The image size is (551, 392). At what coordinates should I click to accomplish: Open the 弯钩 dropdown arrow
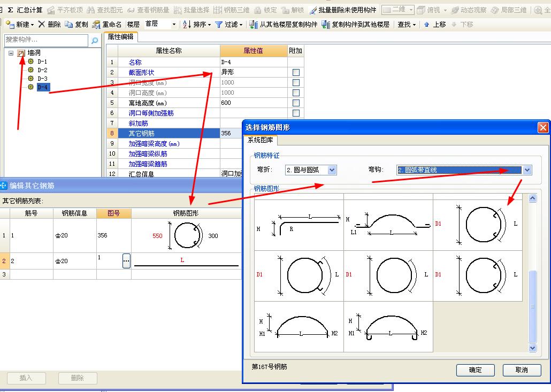[x=527, y=170]
